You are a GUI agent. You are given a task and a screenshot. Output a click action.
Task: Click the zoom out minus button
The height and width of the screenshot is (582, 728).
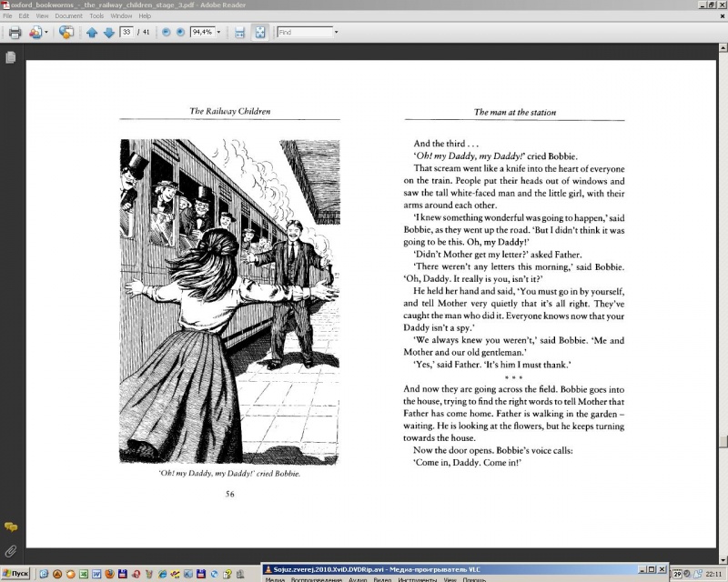(166, 33)
